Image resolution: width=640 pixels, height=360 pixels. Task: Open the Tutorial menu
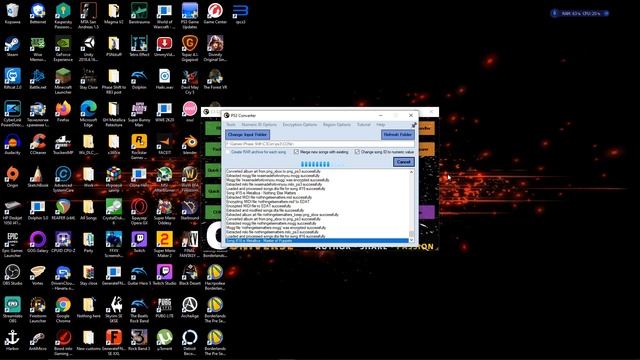[364, 124]
